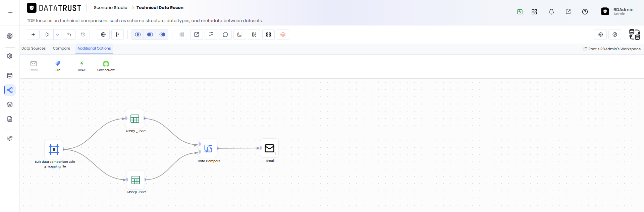Click the DATATRUST logo

pyautogui.click(x=54, y=8)
